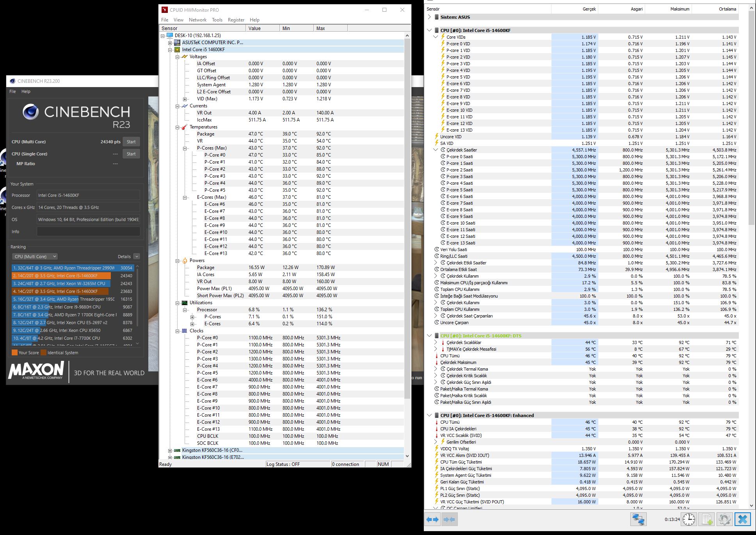Select the Threadripper 2990WX ranking bar
This screenshot has height=535, width=756.
point(73,268)
